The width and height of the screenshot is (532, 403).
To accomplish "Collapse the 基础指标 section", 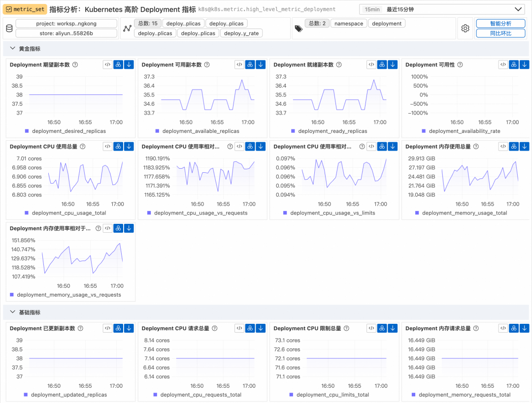I will 12,312.
